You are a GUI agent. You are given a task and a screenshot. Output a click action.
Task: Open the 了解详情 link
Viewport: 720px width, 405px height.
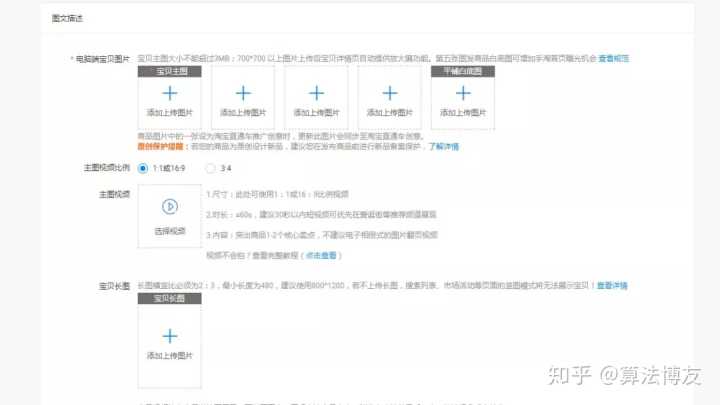click(x=444, y=146)
